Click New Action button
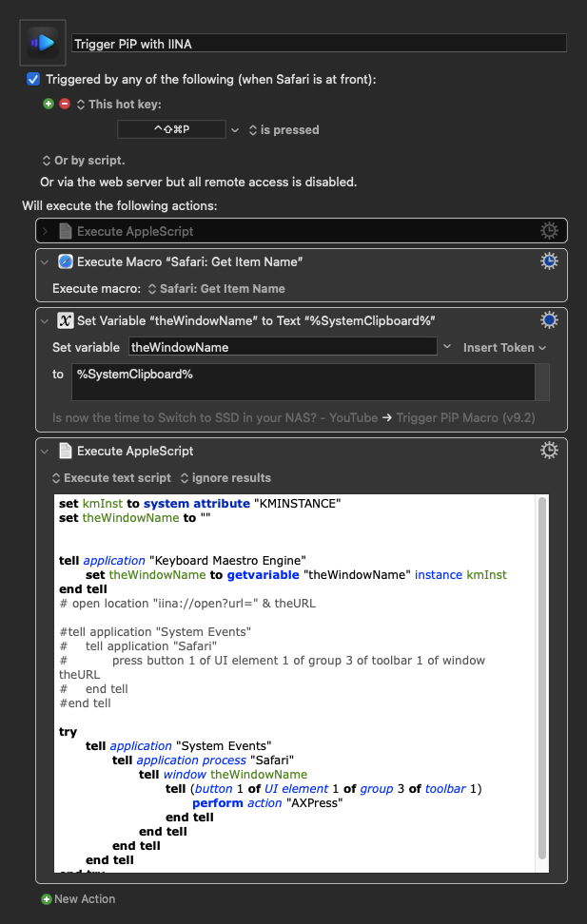This screenshot has width=587, height=924. [78, 898]
